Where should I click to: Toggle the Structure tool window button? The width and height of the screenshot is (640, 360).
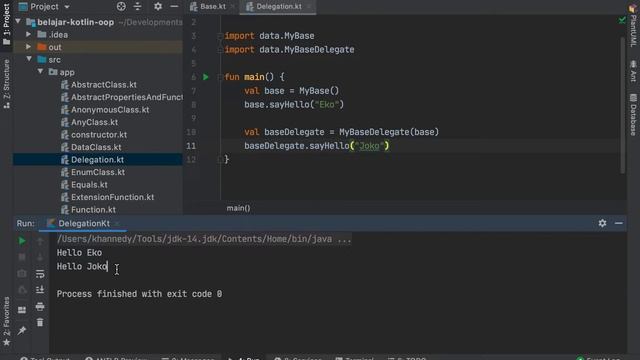coord(6,83)
